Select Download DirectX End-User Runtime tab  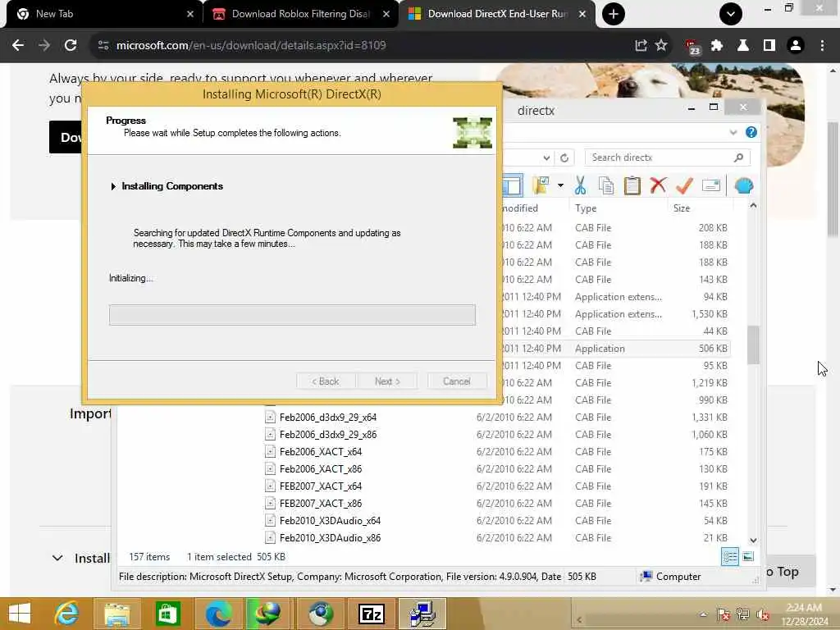[496, 14]
